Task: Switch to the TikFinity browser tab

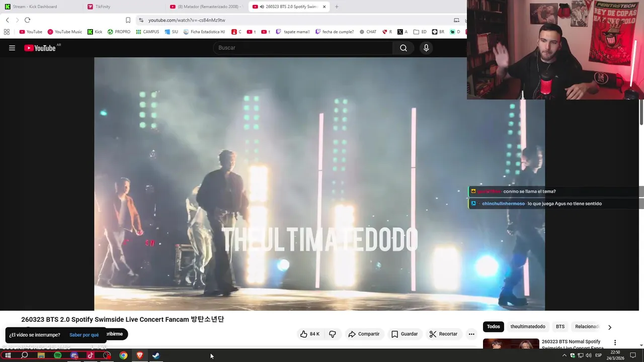Action: point(123,7)
